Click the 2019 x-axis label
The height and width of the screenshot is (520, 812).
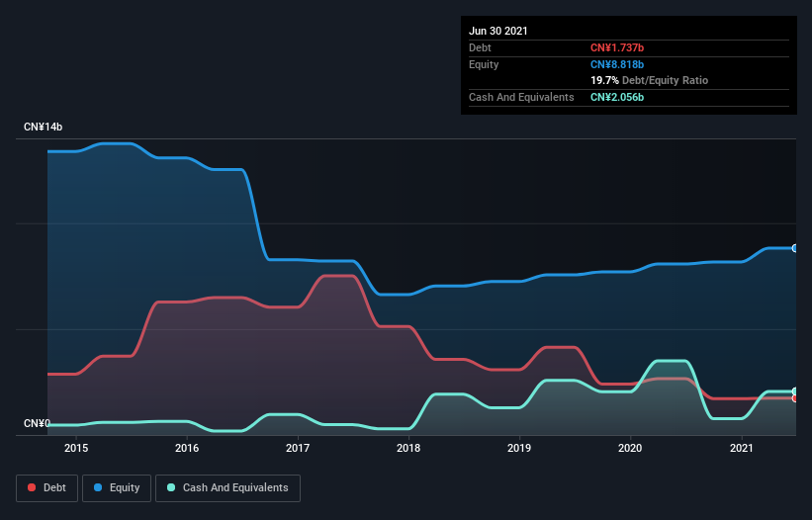[x=519, y=448]
